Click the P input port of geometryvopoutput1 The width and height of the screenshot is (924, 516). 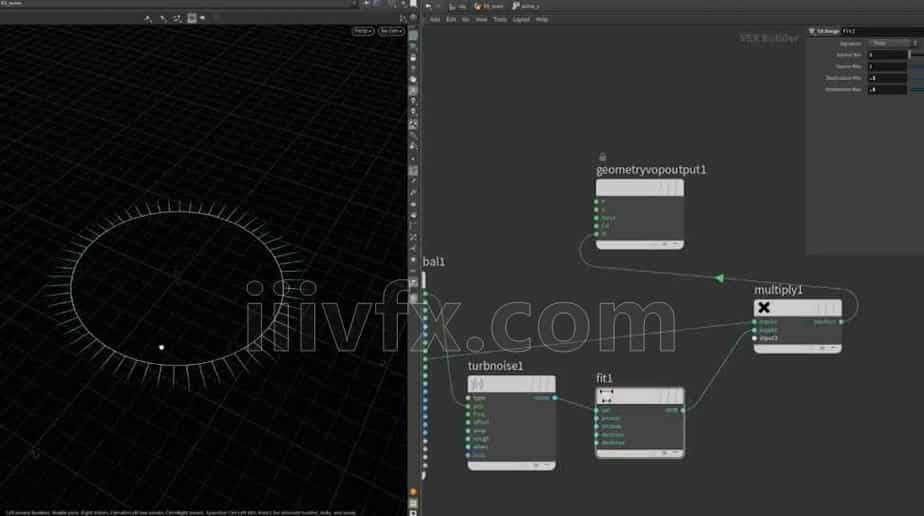(x=596, y=202)
